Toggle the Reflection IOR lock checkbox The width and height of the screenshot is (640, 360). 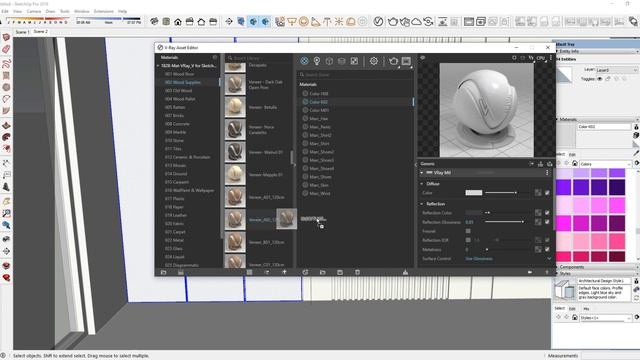point(468,240)
